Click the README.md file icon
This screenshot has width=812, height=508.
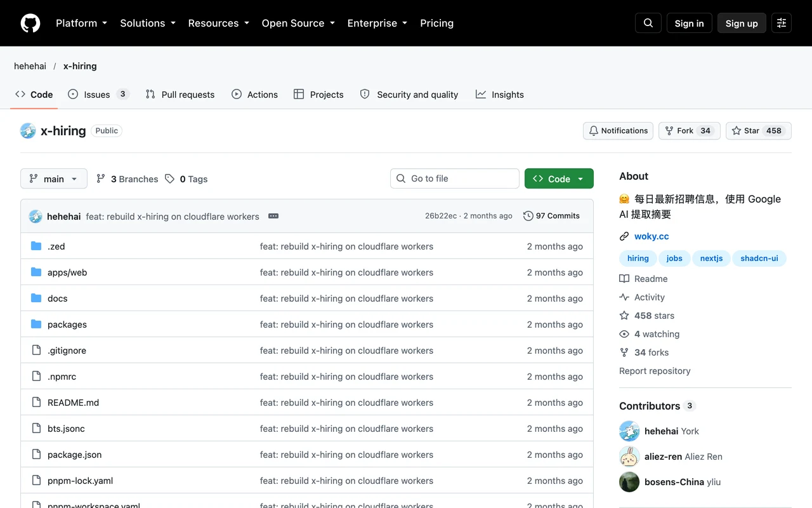click(x=36, y=403)
